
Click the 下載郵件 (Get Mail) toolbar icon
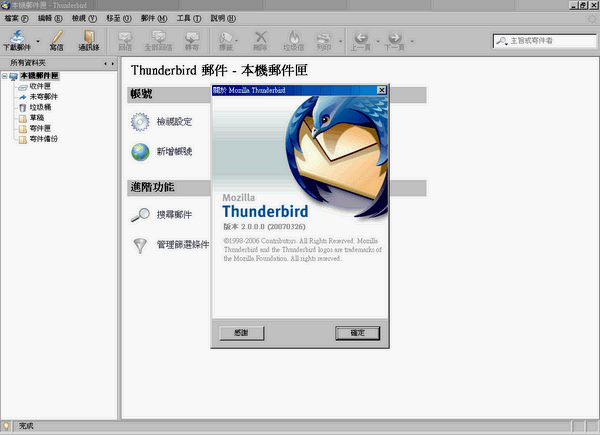[x=17, y=38]
